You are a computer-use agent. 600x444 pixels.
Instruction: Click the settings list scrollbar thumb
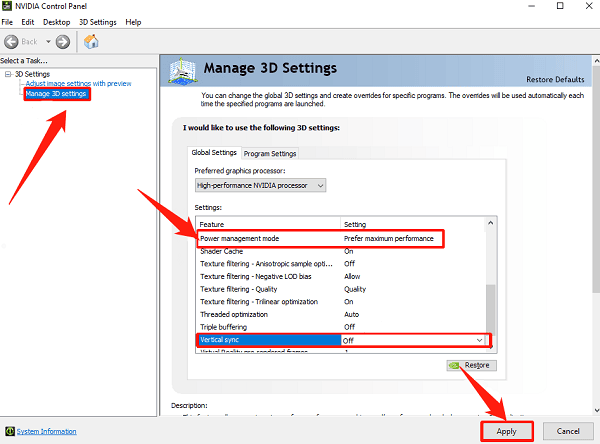coord(491,309)
